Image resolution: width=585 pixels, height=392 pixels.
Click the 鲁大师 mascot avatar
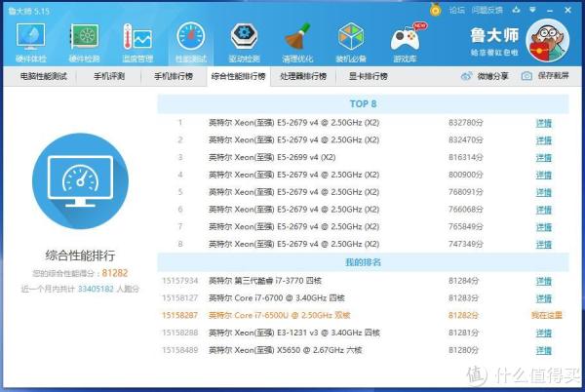tap(547, 40)
